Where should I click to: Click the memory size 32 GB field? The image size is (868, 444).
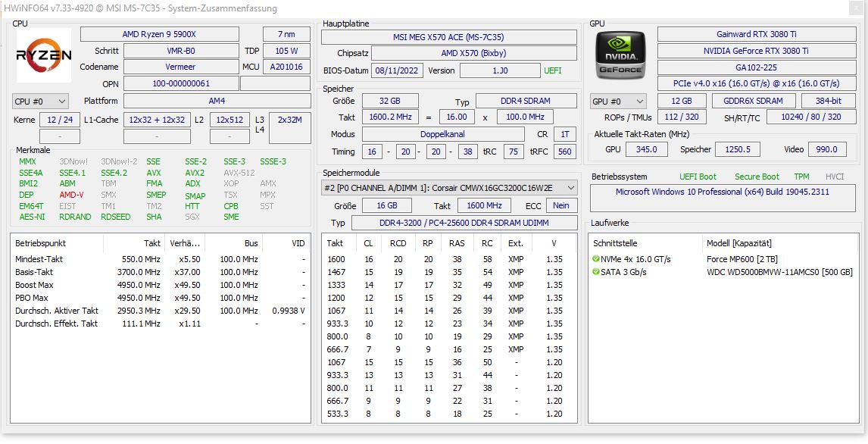coord(390,102)
